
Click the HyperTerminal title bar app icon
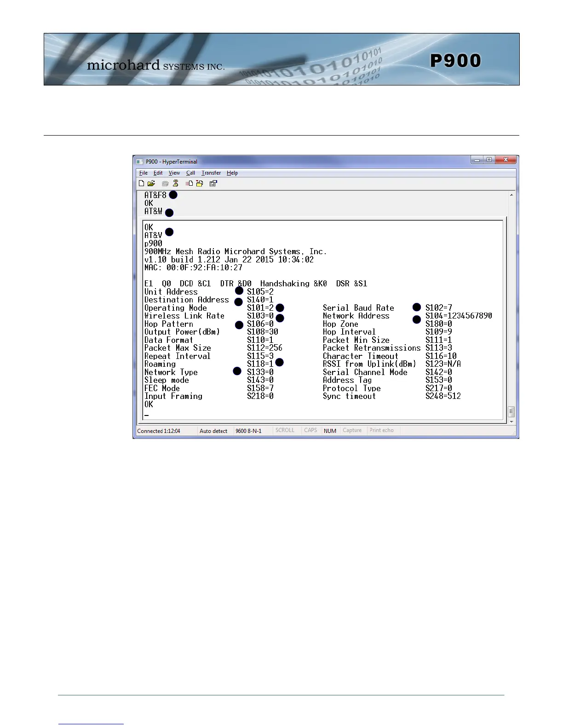140,162
